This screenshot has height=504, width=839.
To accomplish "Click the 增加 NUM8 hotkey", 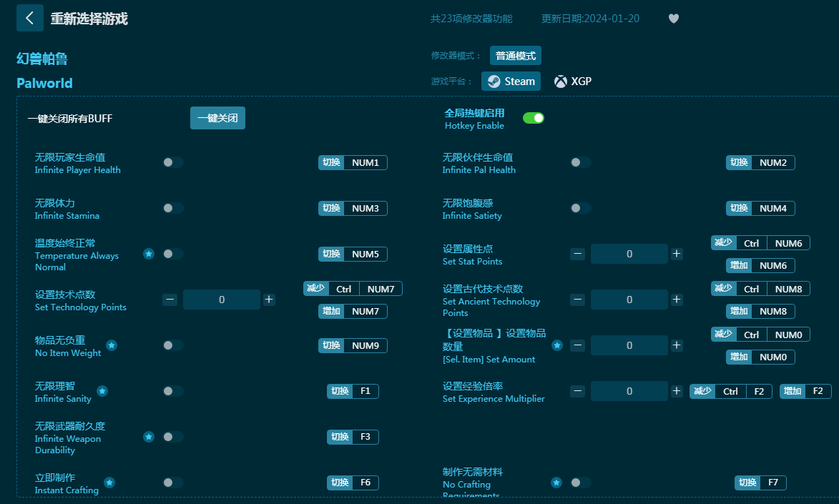I will coord(760,312).
